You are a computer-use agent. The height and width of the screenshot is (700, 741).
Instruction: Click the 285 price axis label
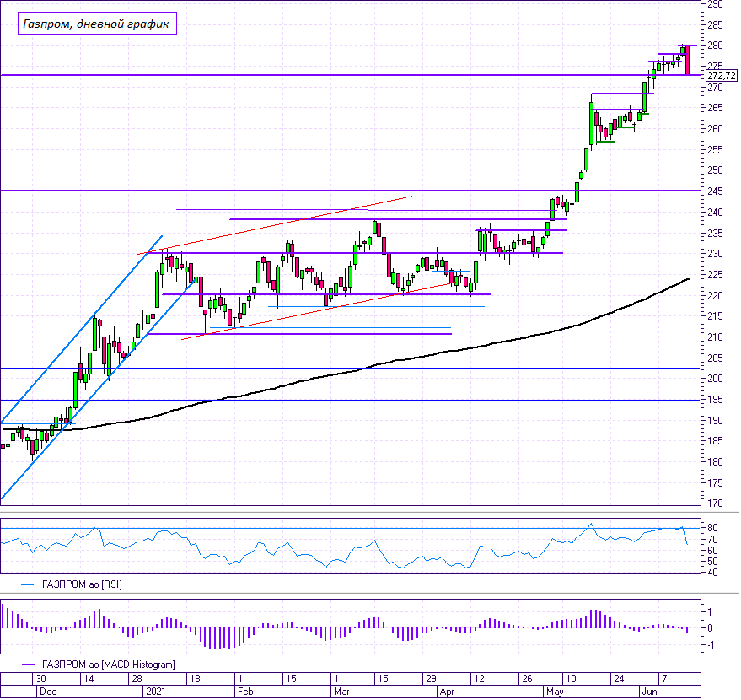coord(715,25)
